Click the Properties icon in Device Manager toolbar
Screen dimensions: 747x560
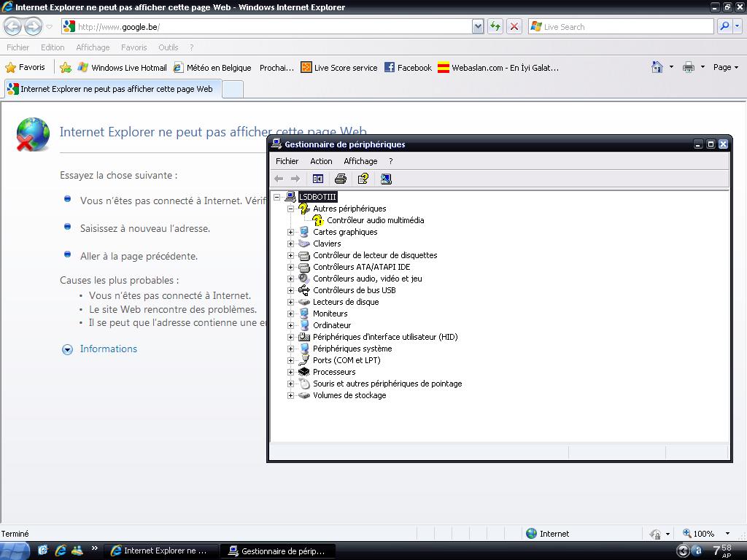tap(363, 179)
